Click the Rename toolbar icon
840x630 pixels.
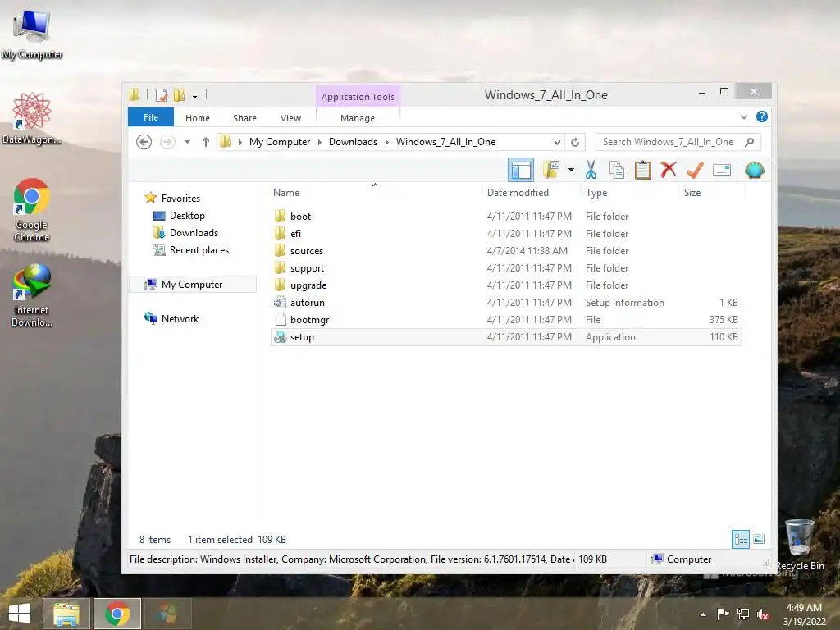(x=722, y=171)
